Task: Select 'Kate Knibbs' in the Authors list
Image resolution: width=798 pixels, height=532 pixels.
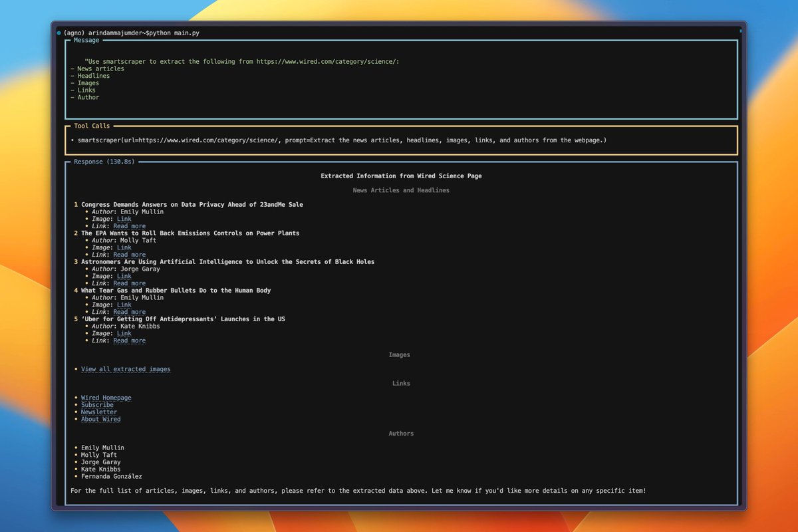Action: click(x=101, y=469)
